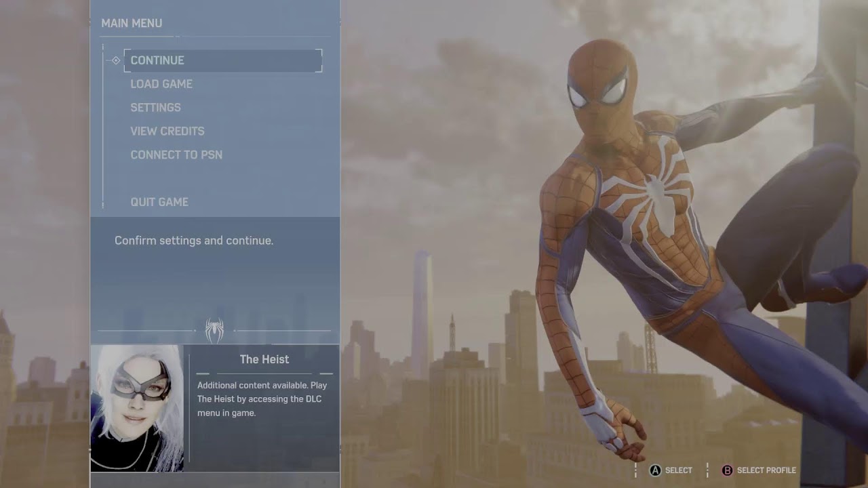Open the Black Cat DLC portrait thumbnail
Image resolution: width=868 pixels, height=488 pixels.
click(137, 408)
